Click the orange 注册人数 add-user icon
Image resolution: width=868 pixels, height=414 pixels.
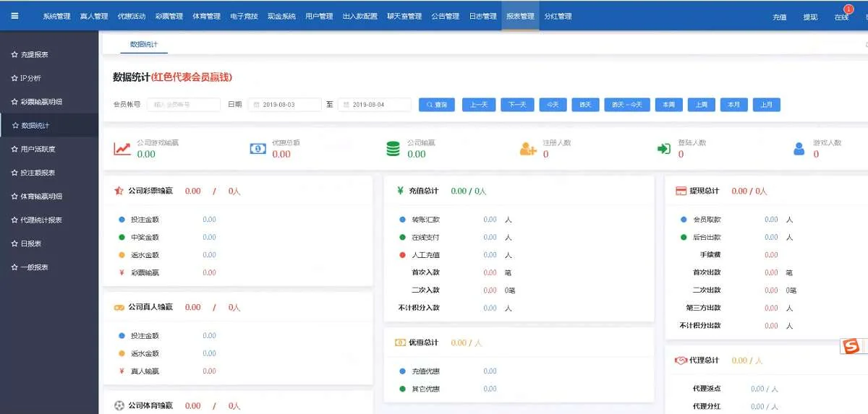click(528, 149)
